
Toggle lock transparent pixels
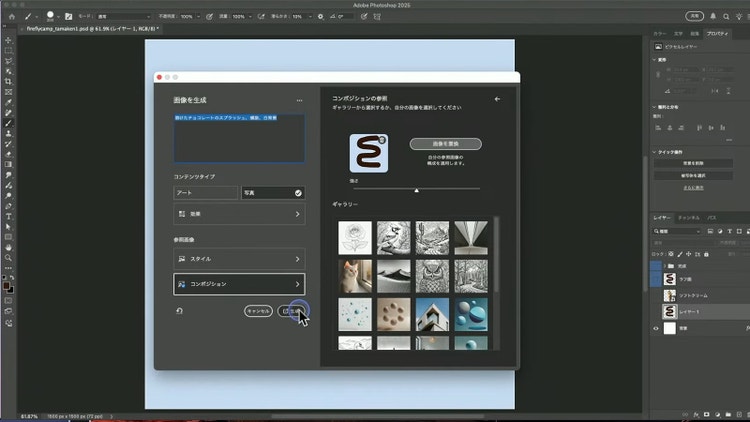click(671, 254)
